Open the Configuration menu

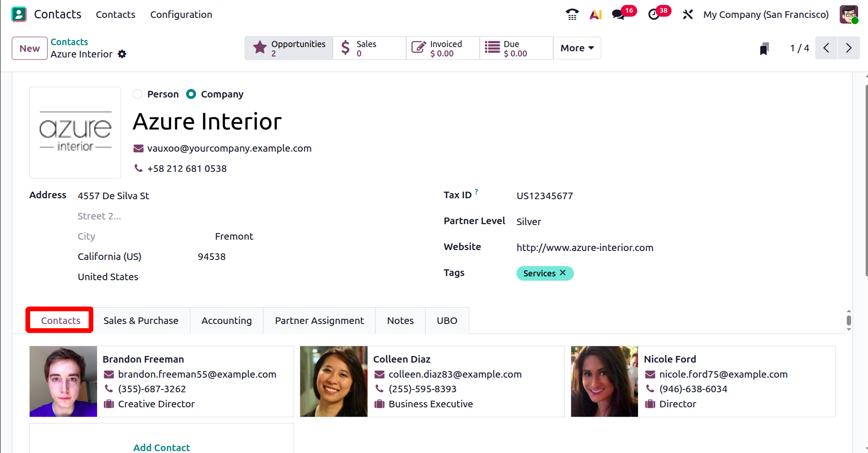181,15
